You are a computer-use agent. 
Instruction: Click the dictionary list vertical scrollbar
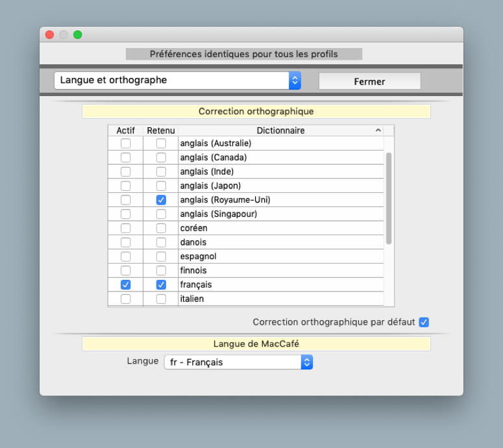(389, 198)
